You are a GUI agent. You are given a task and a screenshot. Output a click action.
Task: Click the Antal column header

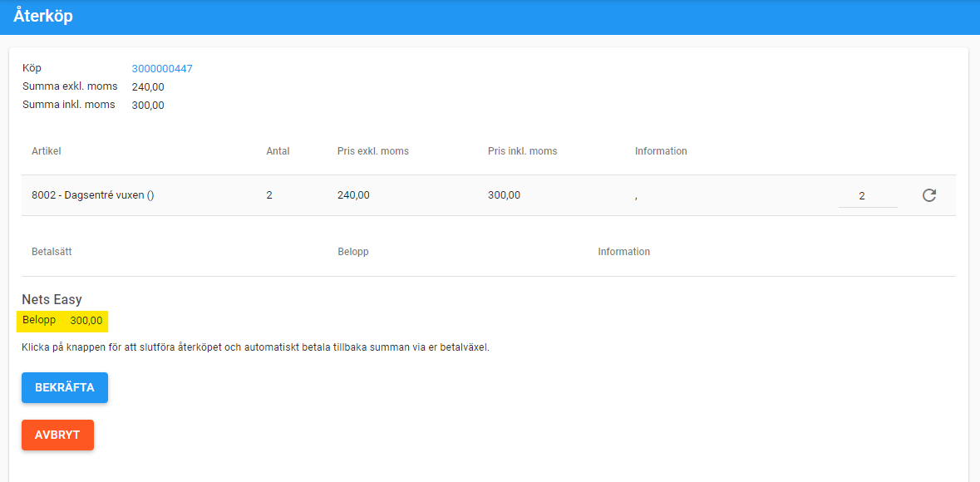(278, 151)
